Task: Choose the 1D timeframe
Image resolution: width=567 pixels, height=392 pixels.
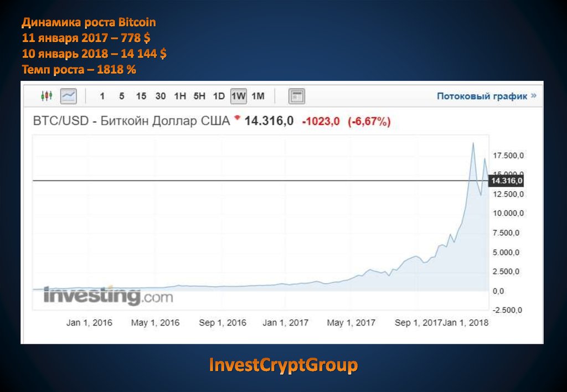Action: [x=219, y=96]
